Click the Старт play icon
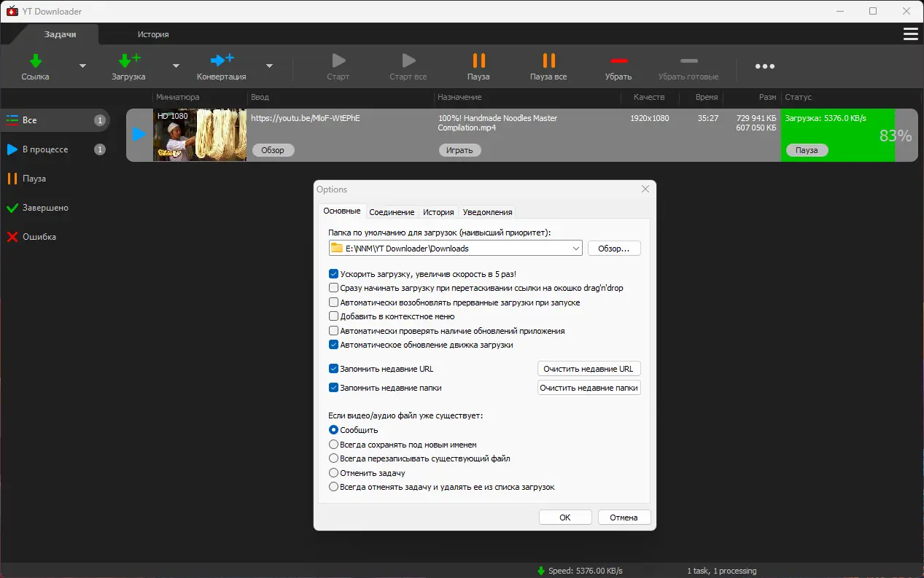Image resolution: width=924 pixels, height=578 pixels. [x=338, y=60]
